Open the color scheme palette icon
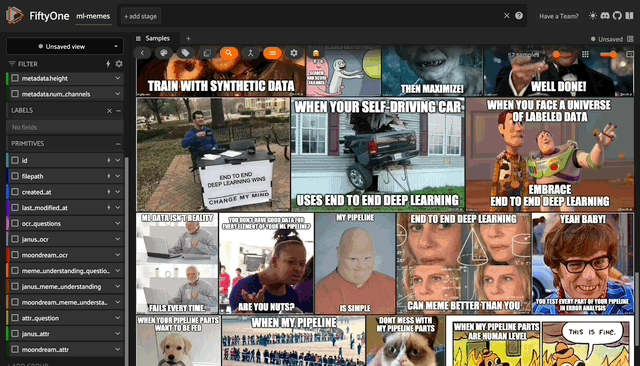The image size is (640, 366). coord(164,53)
